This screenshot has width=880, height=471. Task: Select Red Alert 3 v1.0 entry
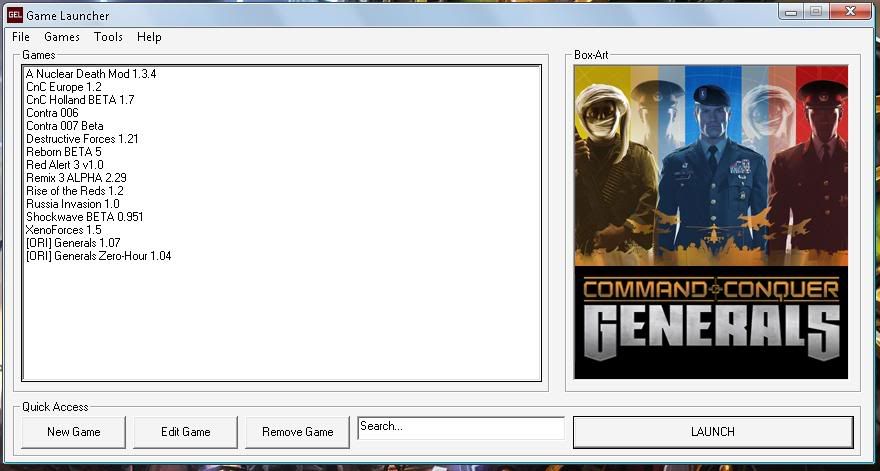[65, 165]
